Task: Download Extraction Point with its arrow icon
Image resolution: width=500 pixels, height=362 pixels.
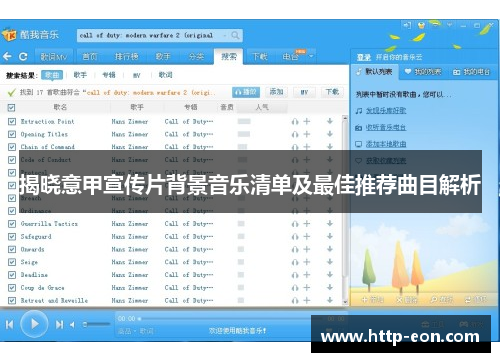Action: point(330,121)
